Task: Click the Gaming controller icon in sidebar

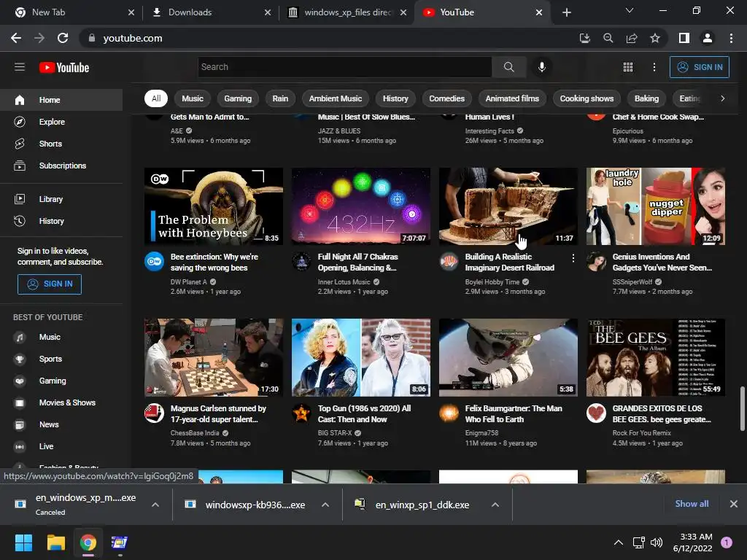Action: tap(20, 381)
